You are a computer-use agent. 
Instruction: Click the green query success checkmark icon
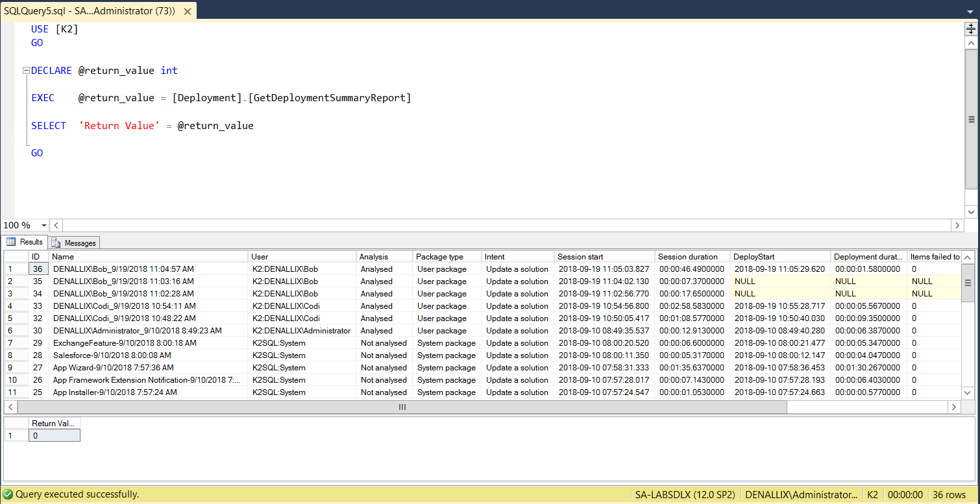click(8, 494)
